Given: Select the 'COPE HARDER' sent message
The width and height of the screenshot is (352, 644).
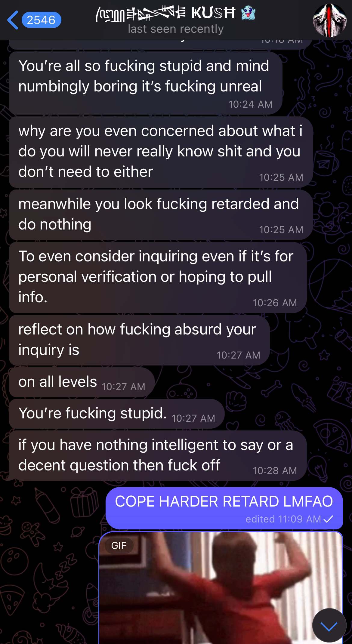Looking at the screenshot, I should click(x=224, y=508).
